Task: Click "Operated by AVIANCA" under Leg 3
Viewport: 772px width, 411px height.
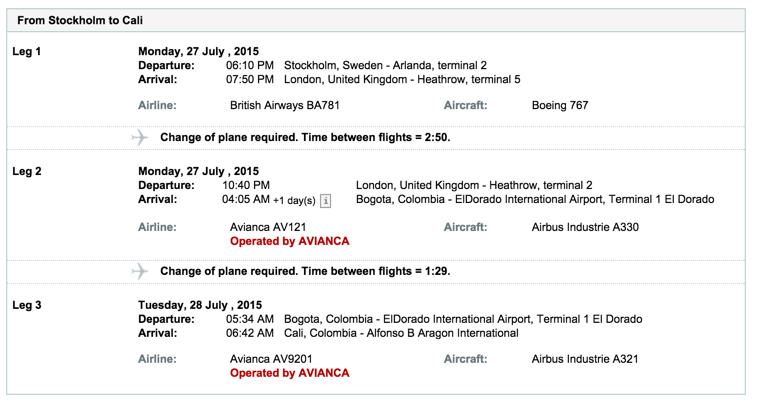Action: click(289, 374)
